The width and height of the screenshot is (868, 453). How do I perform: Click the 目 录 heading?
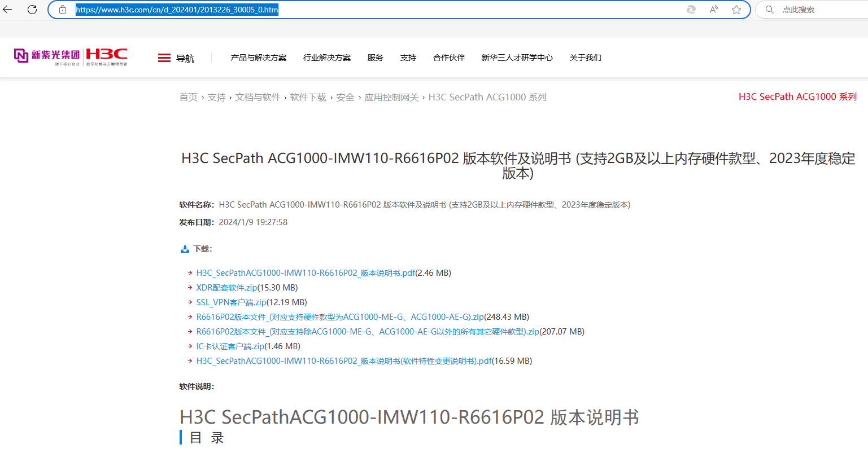(207, 437)
